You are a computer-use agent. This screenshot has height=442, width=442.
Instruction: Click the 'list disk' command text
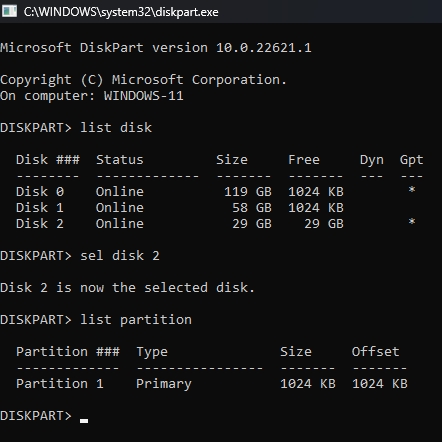116,128
